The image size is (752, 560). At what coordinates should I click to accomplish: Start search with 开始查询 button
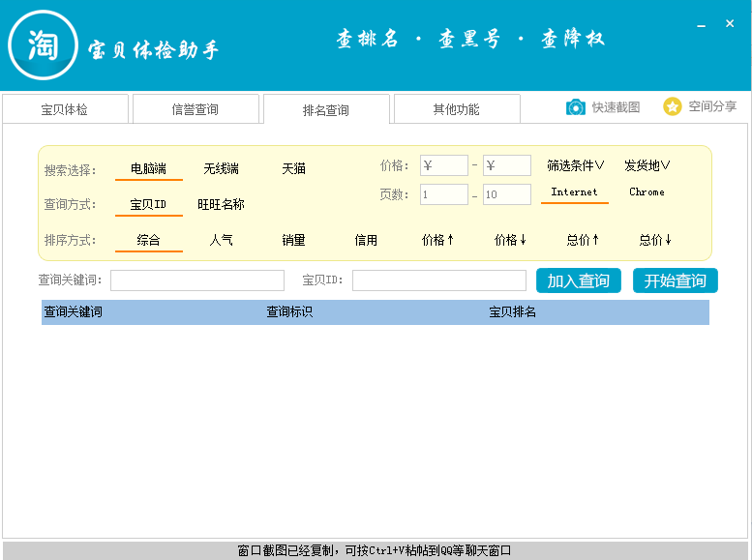676,280
